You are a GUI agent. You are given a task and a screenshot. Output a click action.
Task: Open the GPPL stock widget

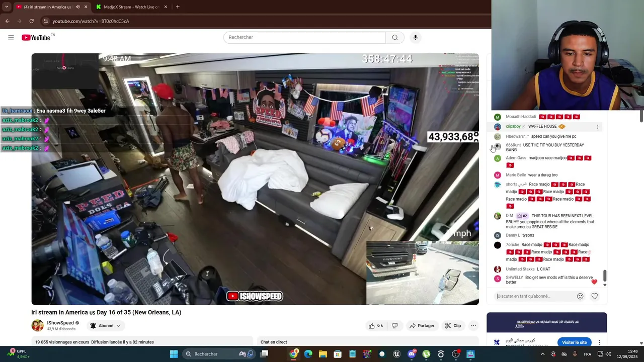point(18,354)
